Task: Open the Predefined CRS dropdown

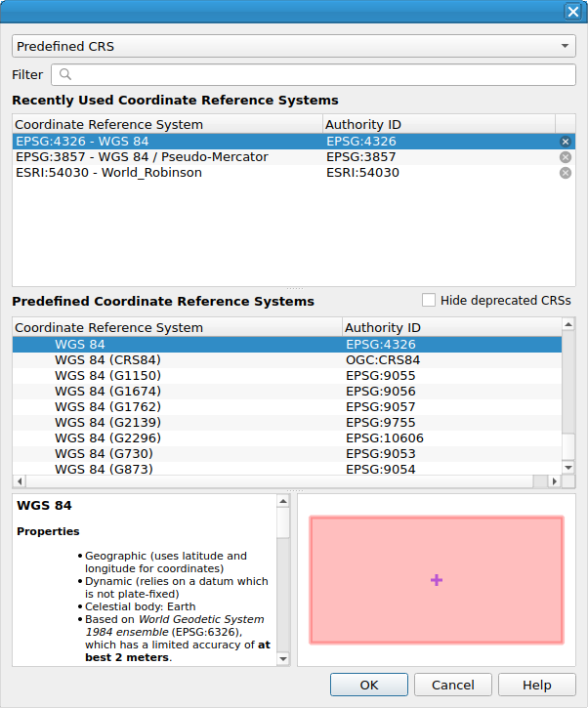Action: click(294, 46)
